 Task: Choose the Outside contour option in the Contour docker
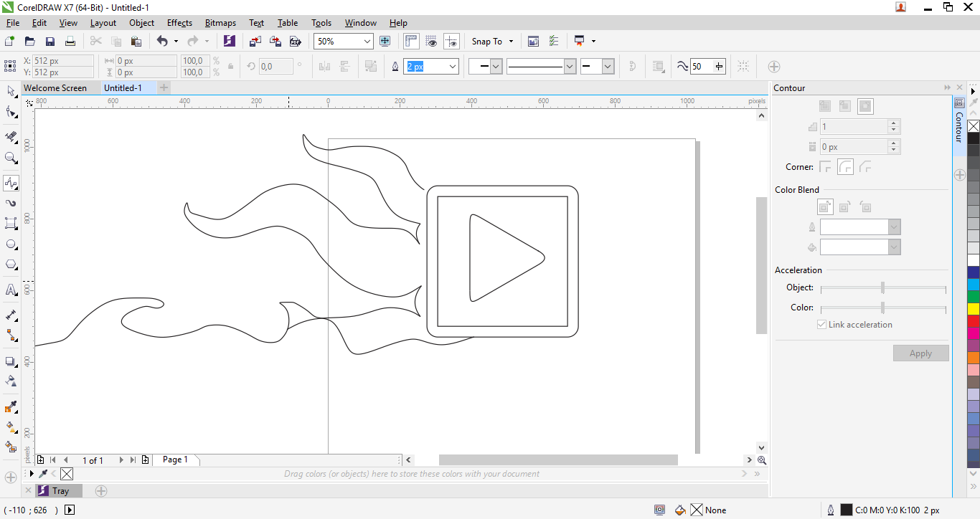tap(865, 106)
